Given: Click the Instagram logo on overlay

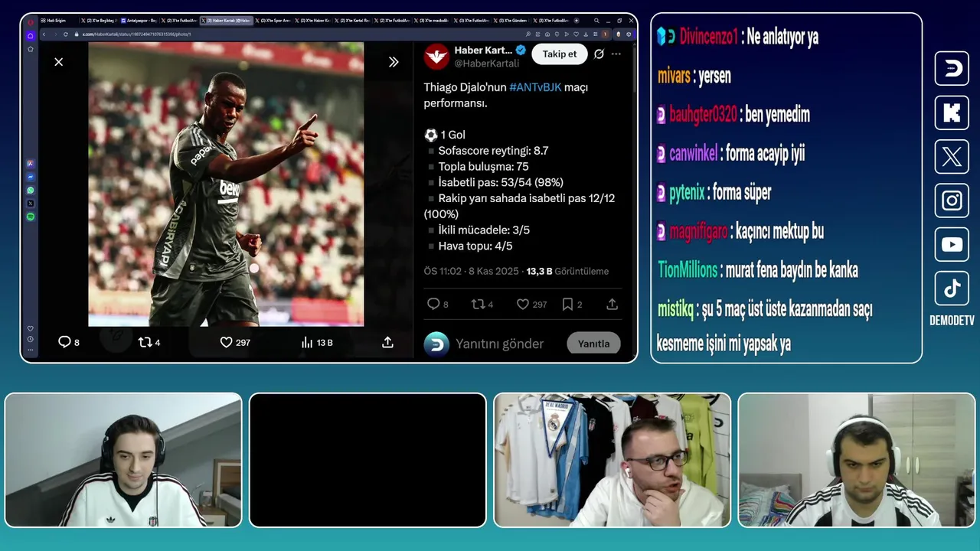Looking at the screenshot, I should coord(952,201).
